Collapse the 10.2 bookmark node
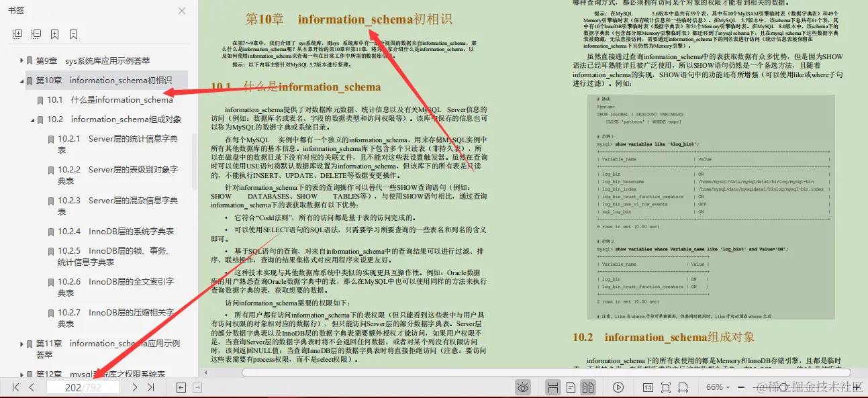This screenshot has width=868, height=398. pyautogui.click(x=32, y=119)
